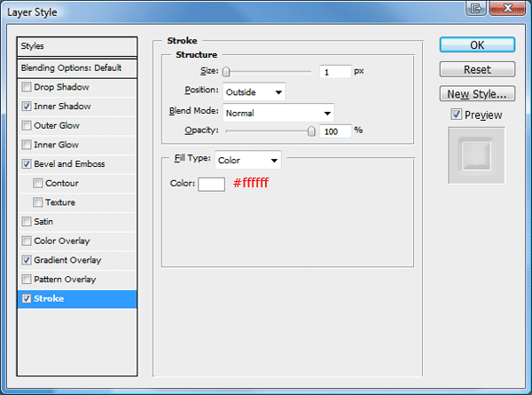This screenshot has width=532, height=395.
Task: Click the Size slider handle
Action: pos(226,72)
